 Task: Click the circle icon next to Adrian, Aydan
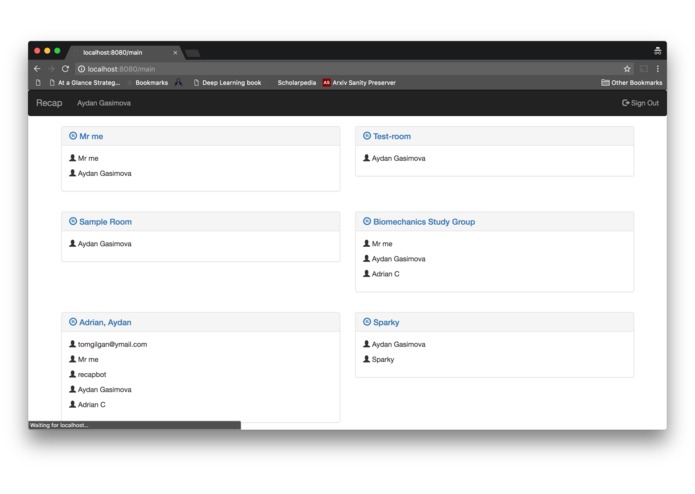point(73,322)
